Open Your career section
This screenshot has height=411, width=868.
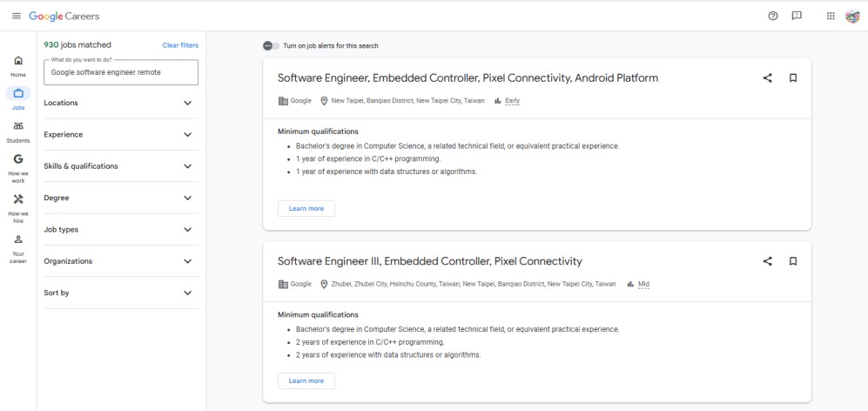pyautogui.click(x=18, y=249)
